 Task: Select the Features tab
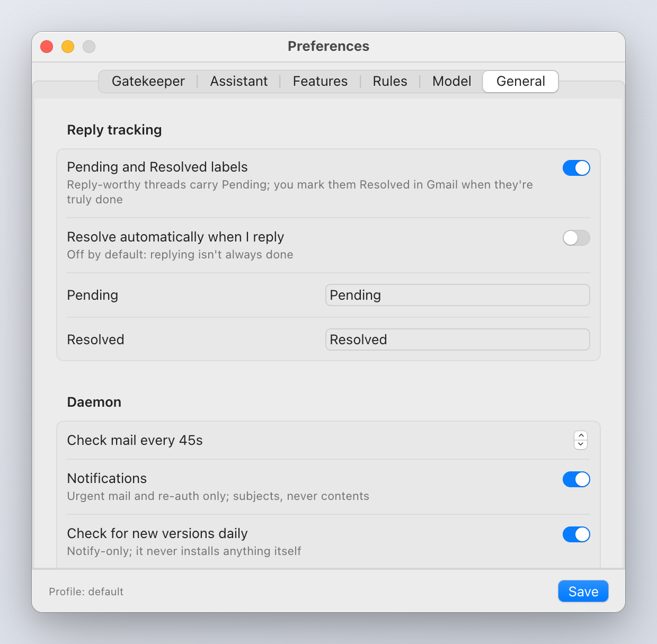point(320,81)
